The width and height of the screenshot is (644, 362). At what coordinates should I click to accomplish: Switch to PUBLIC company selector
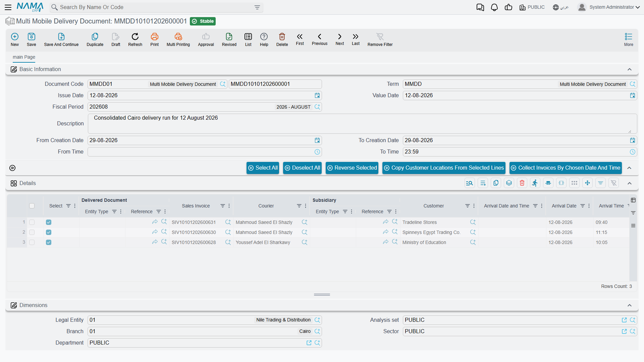point(532,7)
